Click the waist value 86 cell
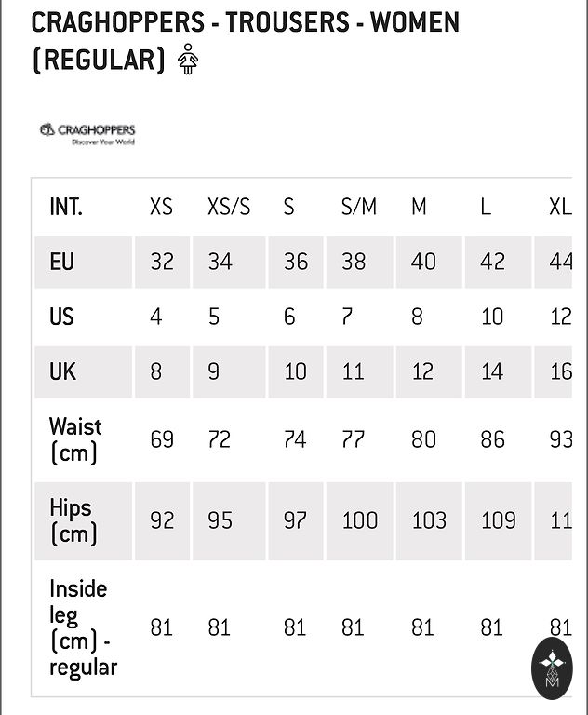This screenshot has width=588, height=715. (492, 439)
